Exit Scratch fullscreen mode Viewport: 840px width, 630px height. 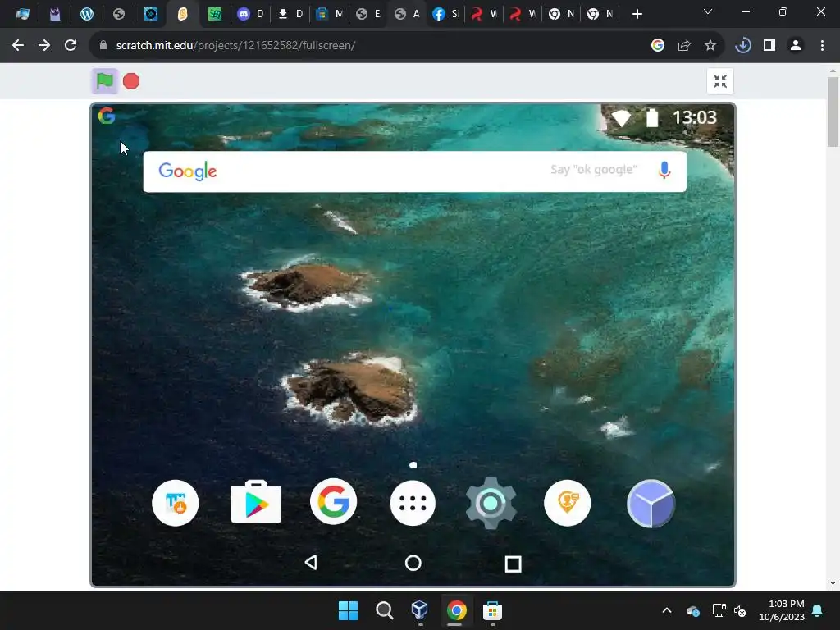720,81
